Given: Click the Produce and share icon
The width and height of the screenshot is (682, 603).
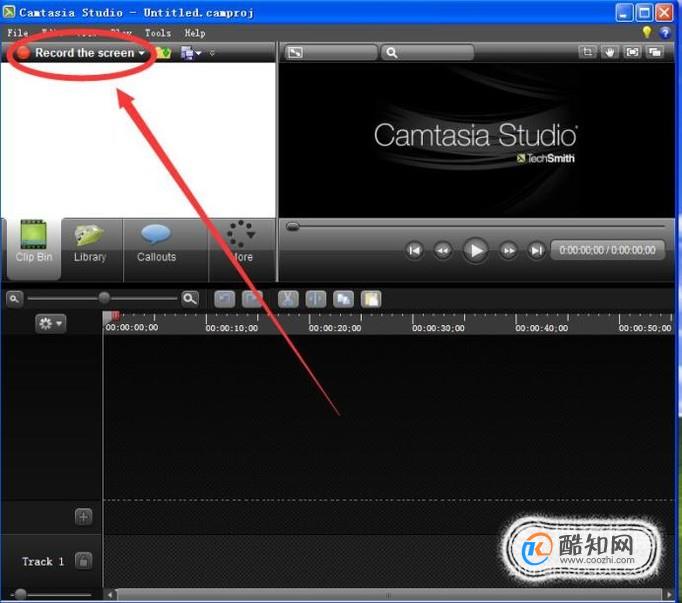Looking at the screenshot, I should pos(187,53).
